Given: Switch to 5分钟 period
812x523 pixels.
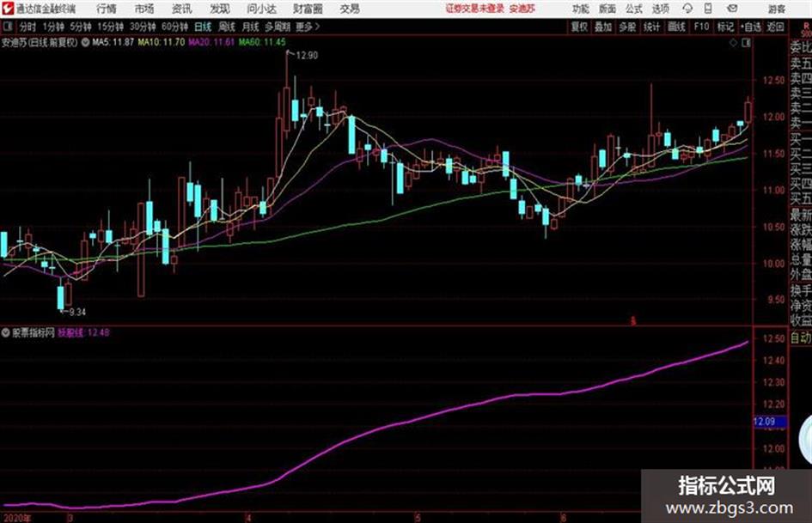Looking at the screenshot, I should pyautogui.click(x=80, y=27).
